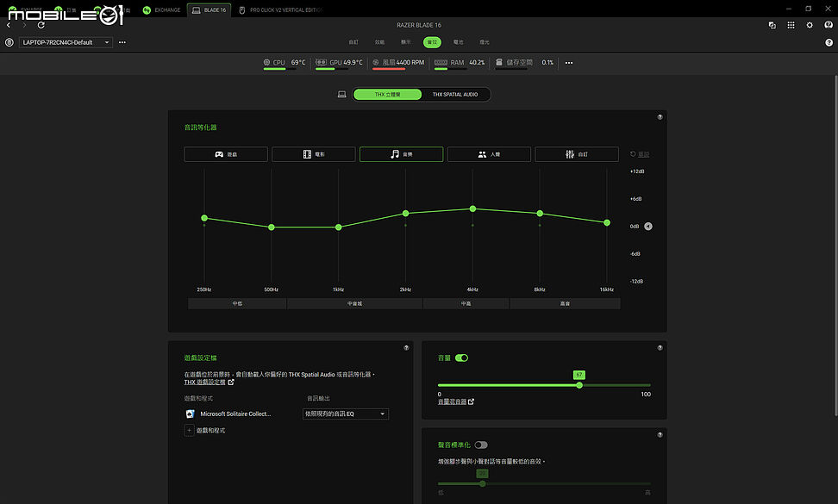Click the profile list icon beside dropdown

(x=9, y=42)
